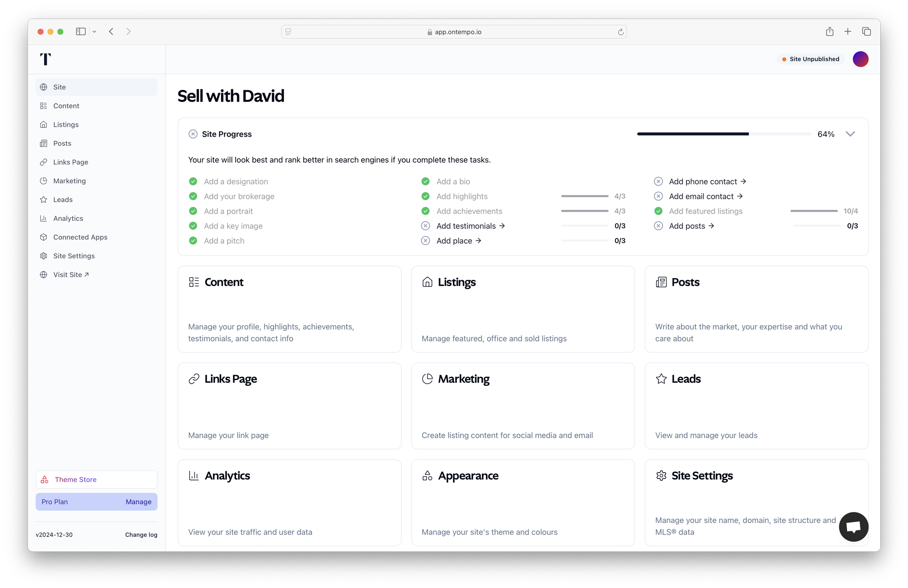Click the sidebar cube icon beside Connected Apps

pos(44,237)
